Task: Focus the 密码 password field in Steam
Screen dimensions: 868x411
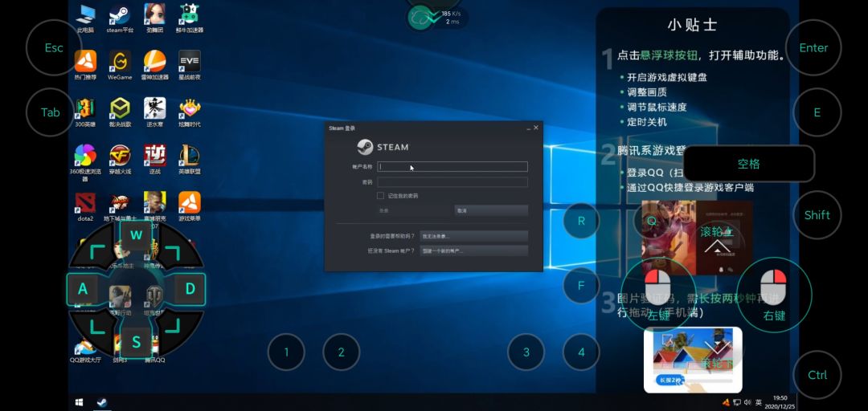Action: (452, 182)
